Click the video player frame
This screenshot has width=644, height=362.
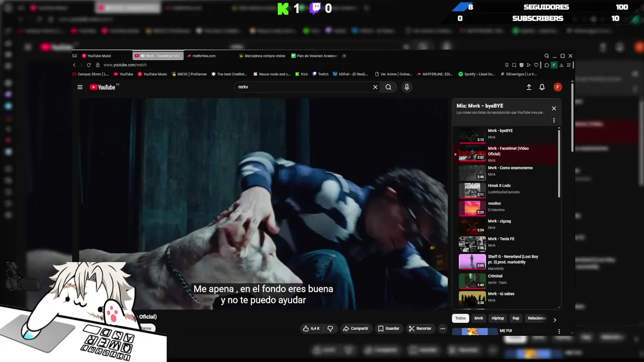coord(263,204)
